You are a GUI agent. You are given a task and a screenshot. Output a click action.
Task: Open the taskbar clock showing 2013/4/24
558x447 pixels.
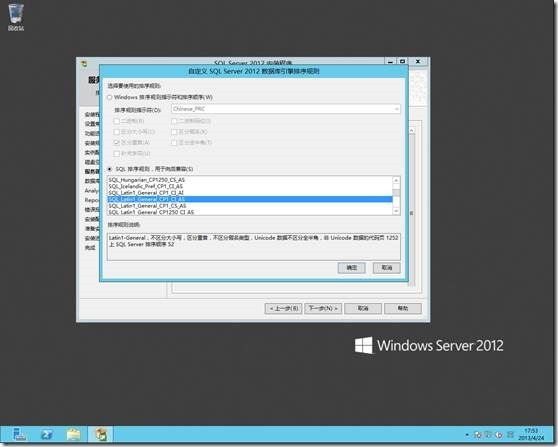point(531,435)
